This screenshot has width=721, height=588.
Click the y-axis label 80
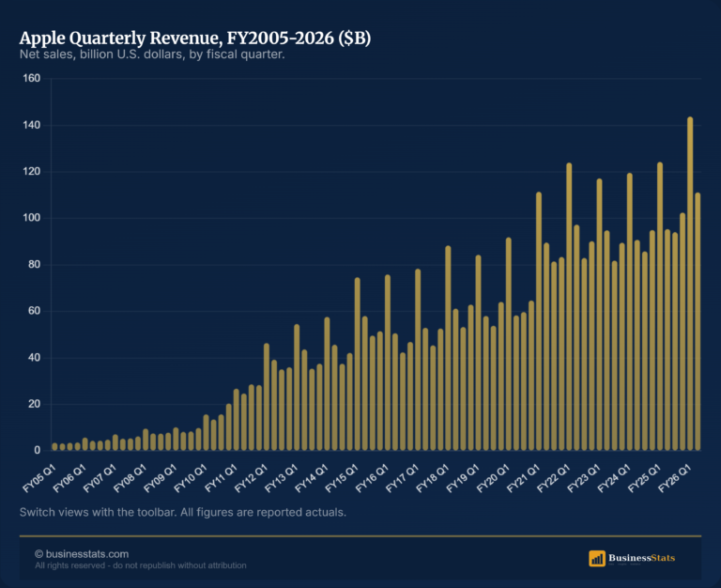(x=35, y=265)
